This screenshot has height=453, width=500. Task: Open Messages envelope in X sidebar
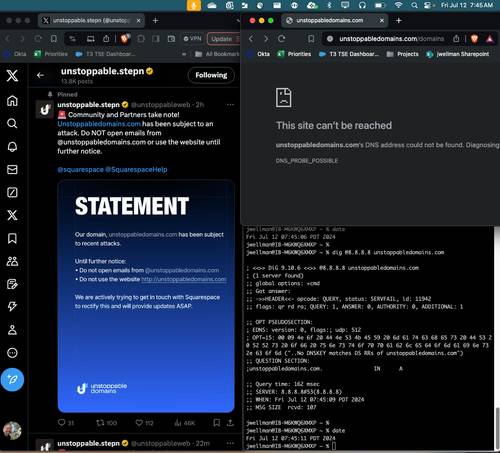tap(12, 170)
